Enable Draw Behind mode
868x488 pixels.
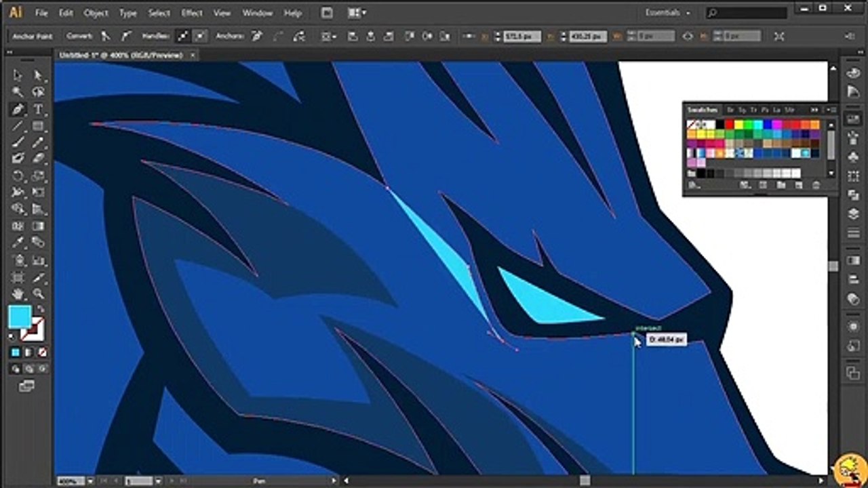coord(29,369)
